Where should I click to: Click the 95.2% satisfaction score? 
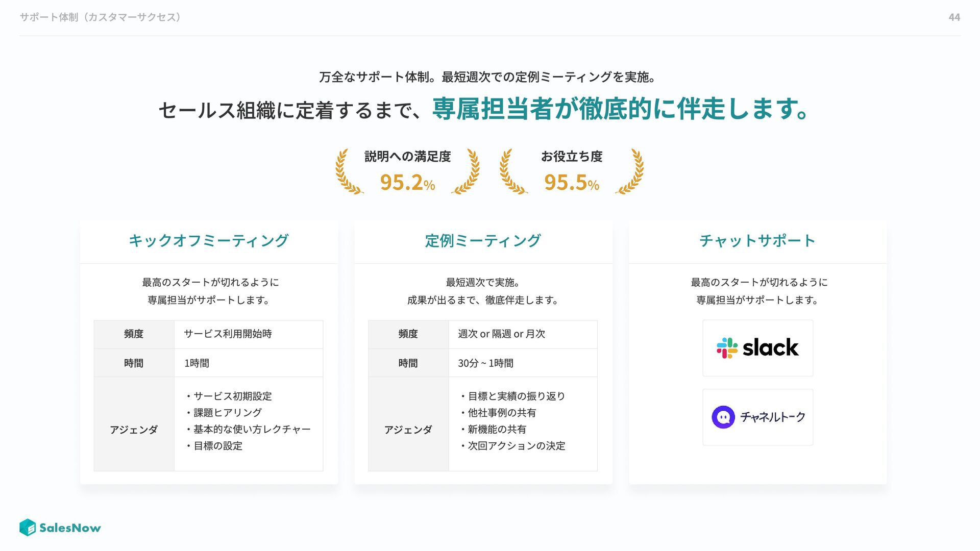click(407, 182)
